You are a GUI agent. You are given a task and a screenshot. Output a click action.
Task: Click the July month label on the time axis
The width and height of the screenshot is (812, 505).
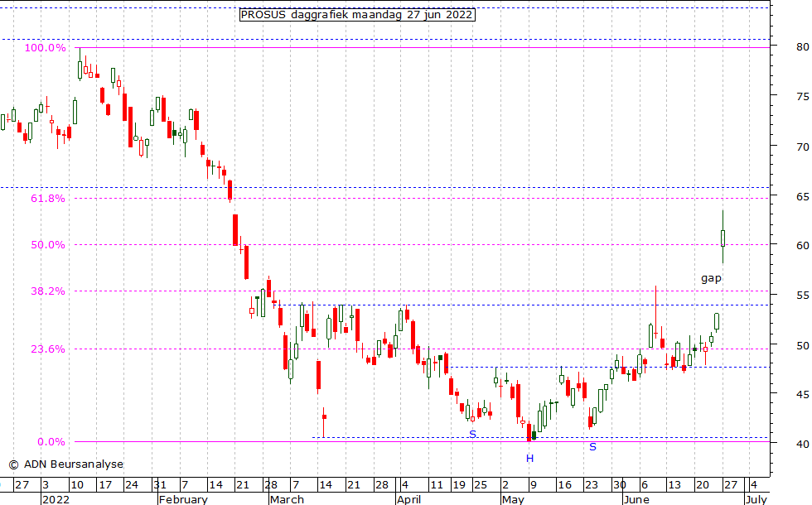pyautogui.click(x=756, y=499)
